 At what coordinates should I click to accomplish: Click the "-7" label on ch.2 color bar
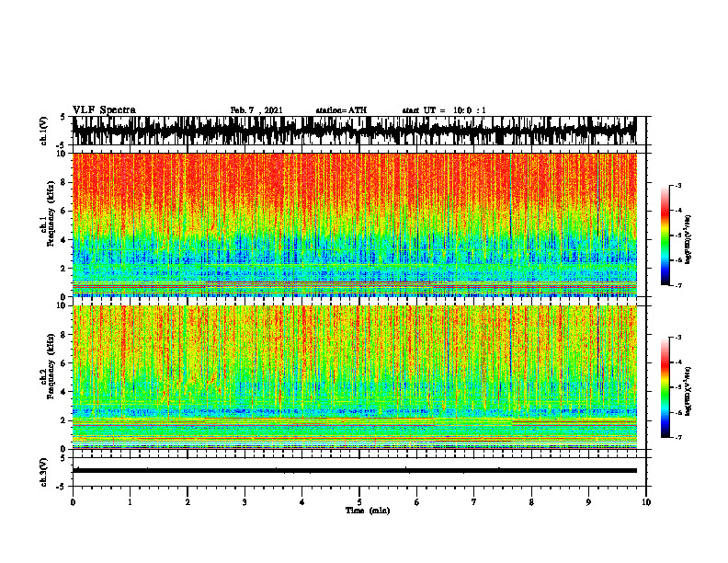[678, 437]
